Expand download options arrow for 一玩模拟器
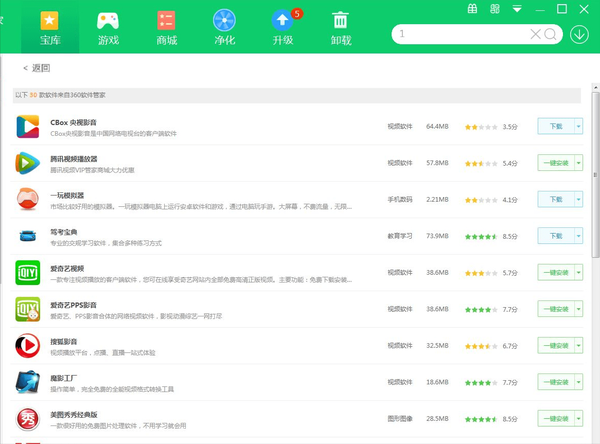The image size is (600, 444). [579, 199]
